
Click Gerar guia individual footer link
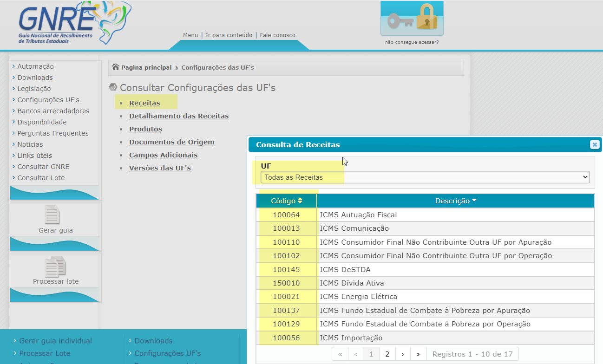click(x=56, y=341)
